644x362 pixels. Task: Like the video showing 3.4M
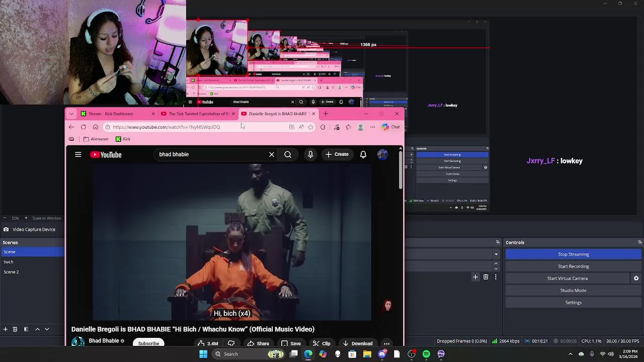(208, 343)
